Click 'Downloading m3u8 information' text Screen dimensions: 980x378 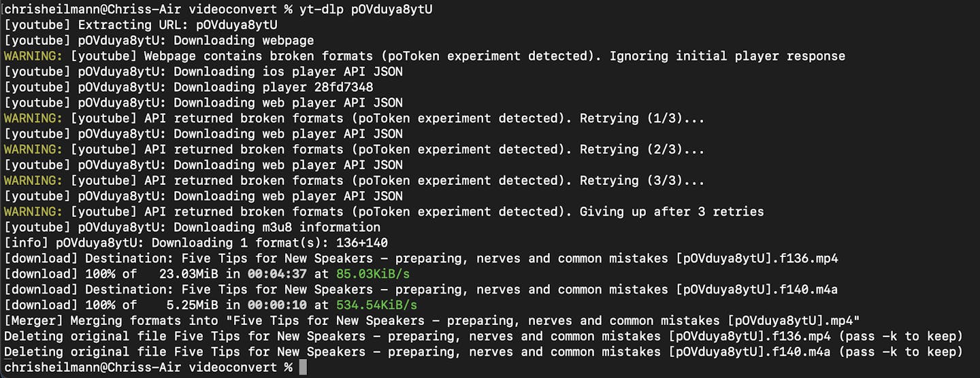(277, 227)
